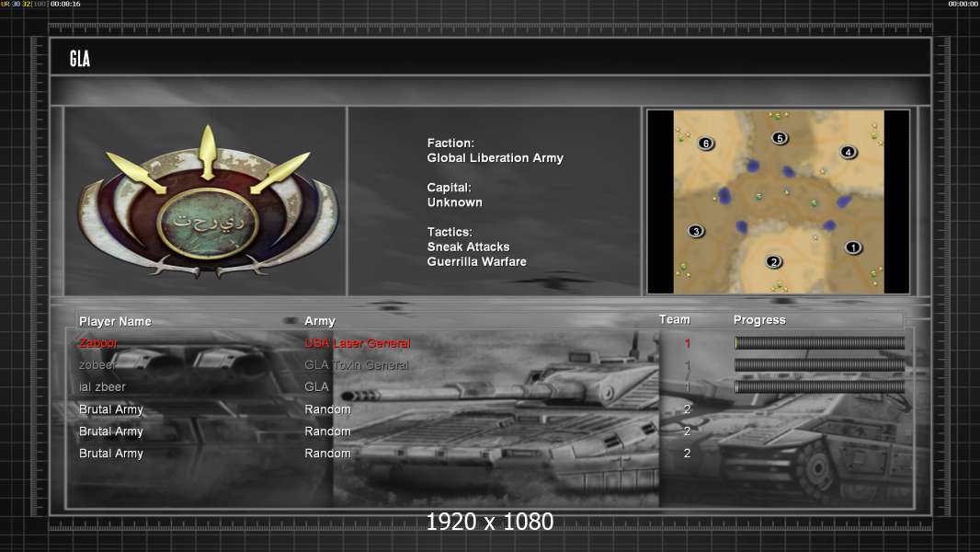This screenshot has height=552, width=980.
Task: Click the 00:00:00 timer readout
Action: coord(963,4)
